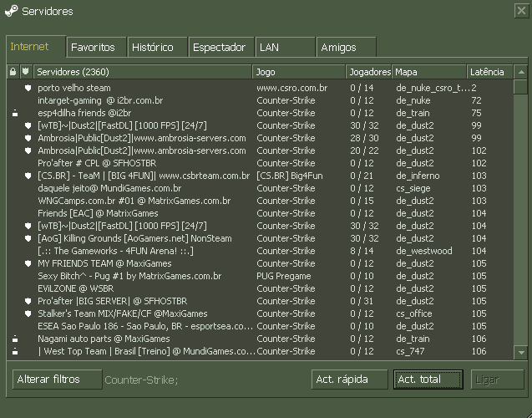Select The Gameworks - 4FUN Arena server
This screenshot has height=418, width=532.
pos(260,252)
